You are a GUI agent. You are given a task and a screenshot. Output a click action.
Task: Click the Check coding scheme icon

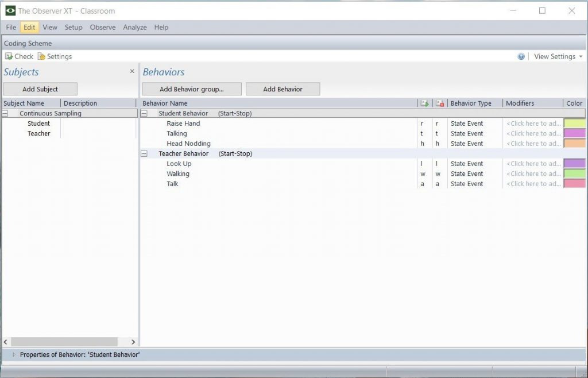9,56
